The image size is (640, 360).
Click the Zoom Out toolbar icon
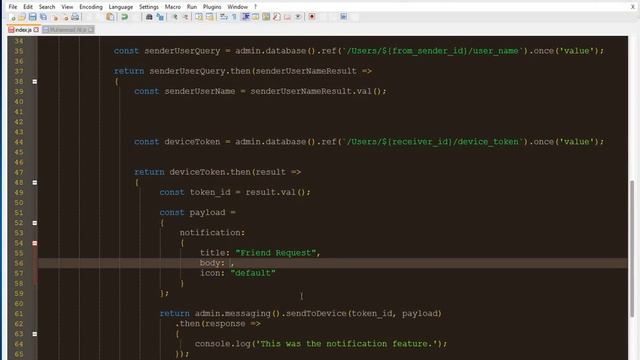tap(185, 17)
